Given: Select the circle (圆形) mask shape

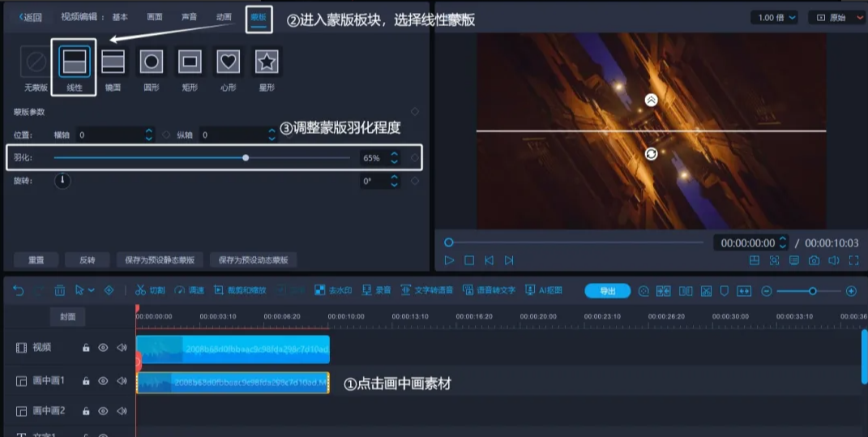Looking at the screenshot, I should tap(151, 62).
